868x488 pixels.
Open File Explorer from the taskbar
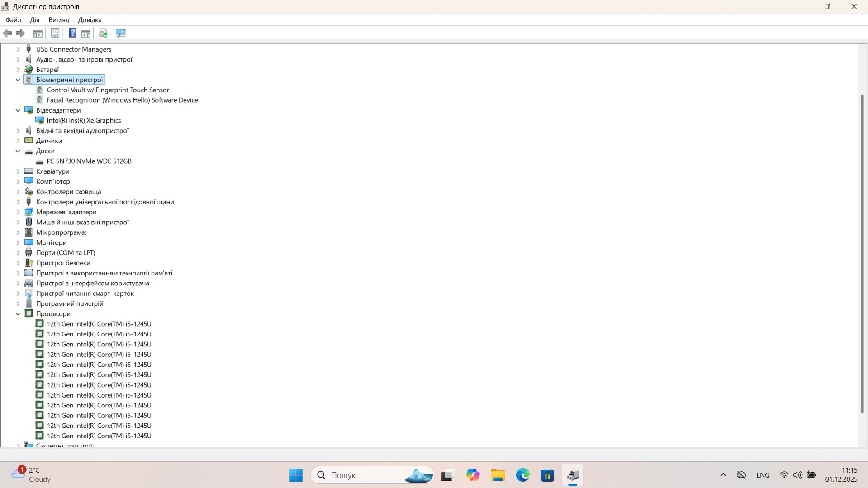(x=498, y=475)
